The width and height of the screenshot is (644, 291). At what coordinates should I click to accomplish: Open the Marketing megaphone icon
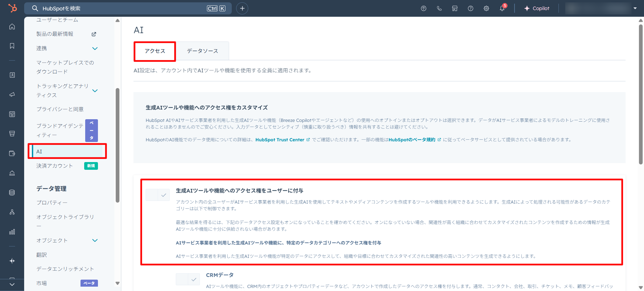(12, 94)
